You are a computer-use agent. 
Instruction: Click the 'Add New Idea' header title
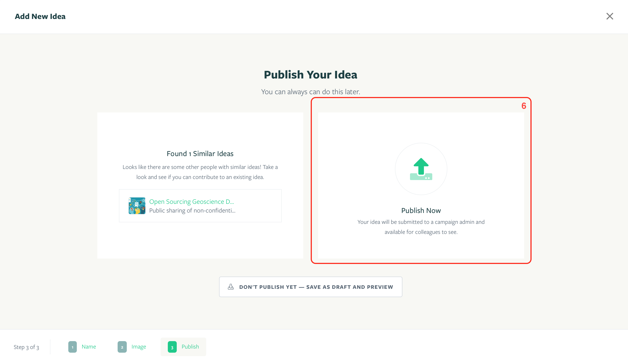tap(40, 16)
